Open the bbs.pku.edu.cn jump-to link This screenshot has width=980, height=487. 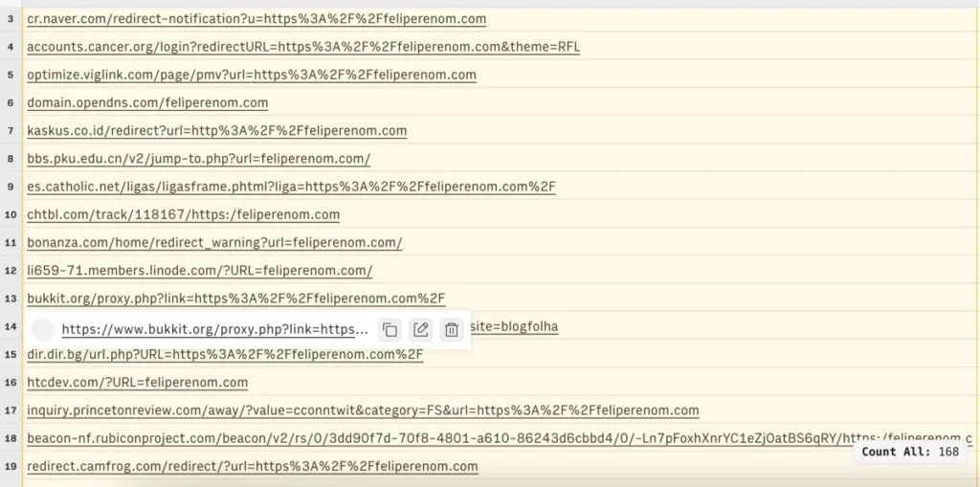[x=199, y=159]
